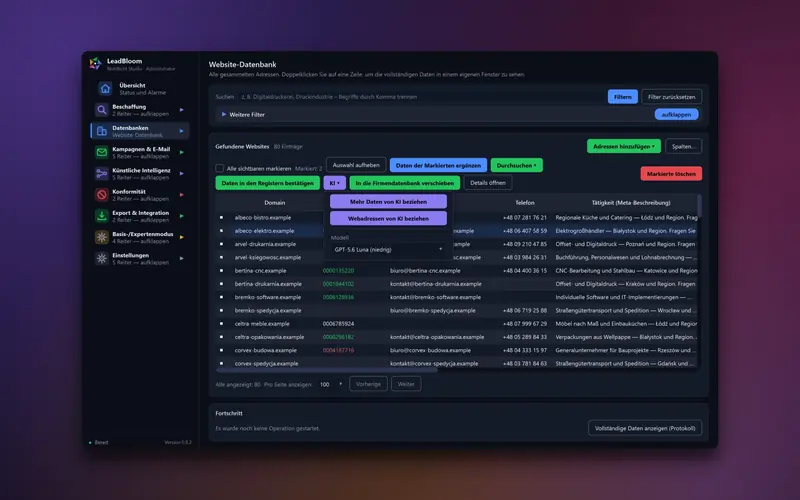Tick the checkbox for bremko-software.example row
The width and height of the screenshot is (800, 500).
point(221,297)
